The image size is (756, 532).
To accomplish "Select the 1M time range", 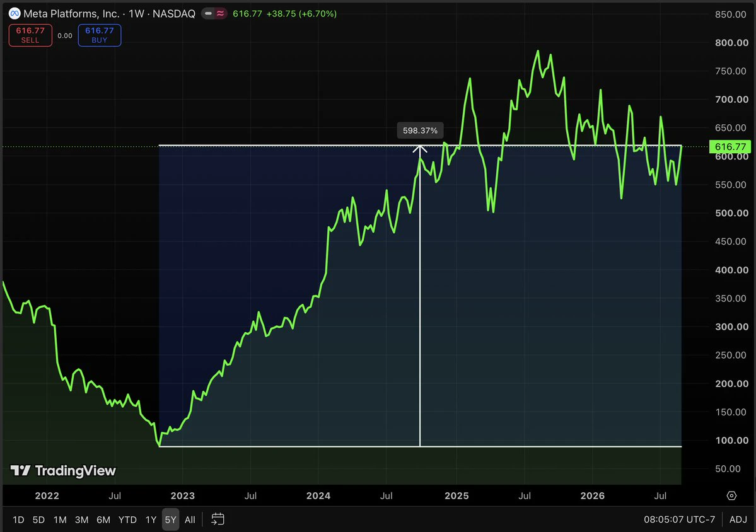I will point(60,519).
